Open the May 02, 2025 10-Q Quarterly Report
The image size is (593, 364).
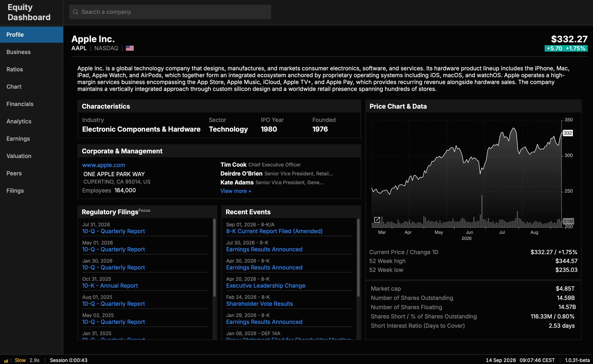tap(113, 322)
